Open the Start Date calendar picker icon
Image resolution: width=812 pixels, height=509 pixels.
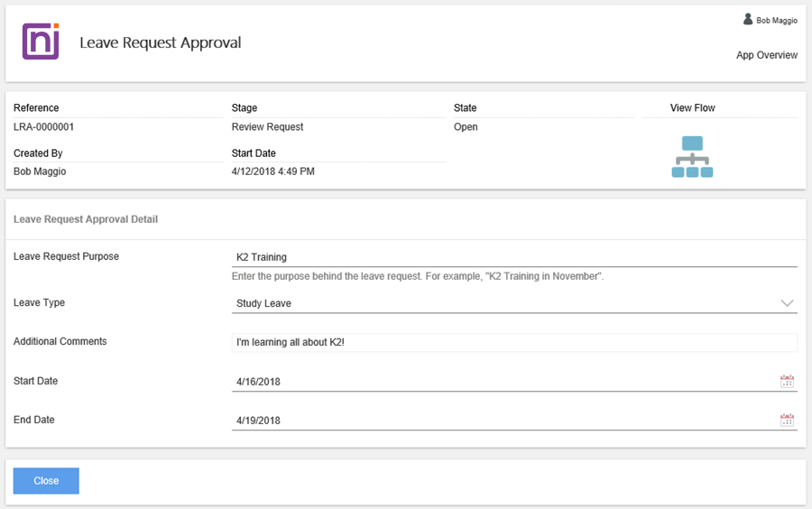pos(787,381)
